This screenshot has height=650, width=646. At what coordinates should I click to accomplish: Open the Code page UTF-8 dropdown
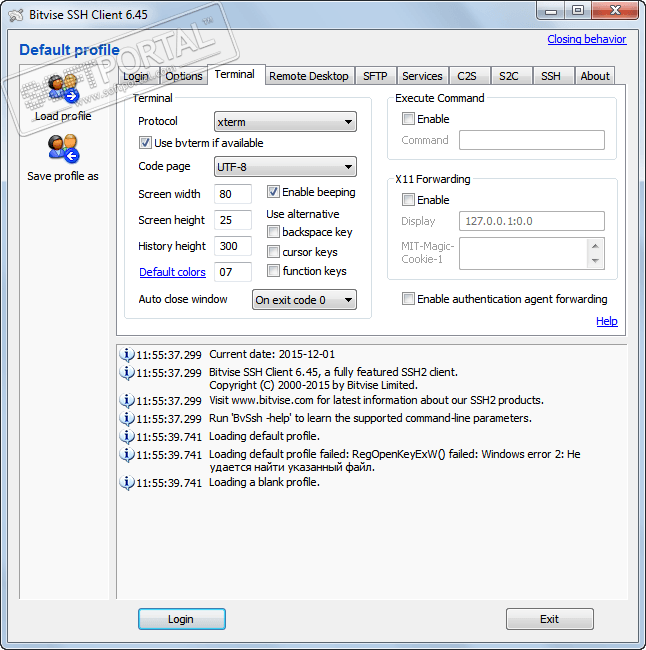click(285, 167)
